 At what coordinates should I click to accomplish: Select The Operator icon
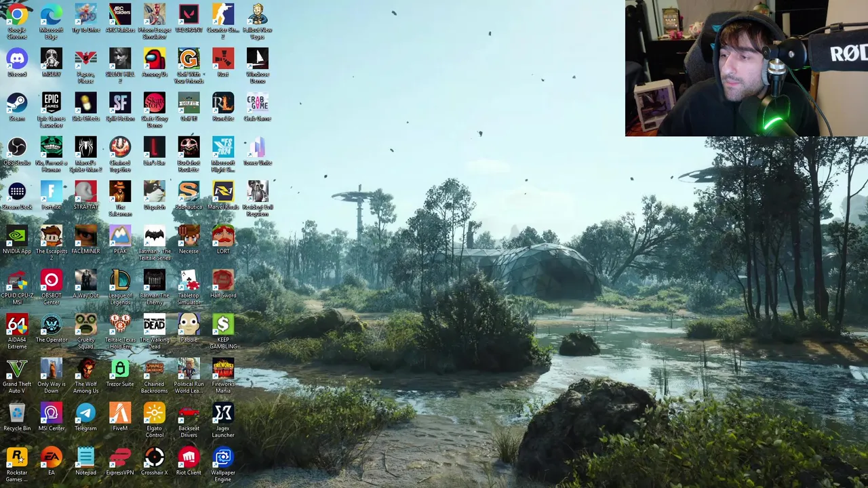[52, 324]
